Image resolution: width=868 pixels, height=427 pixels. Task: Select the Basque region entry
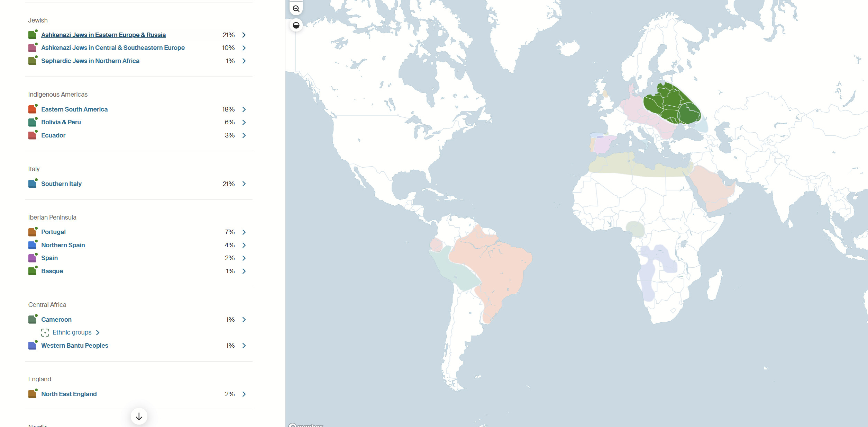pos(52,271)
